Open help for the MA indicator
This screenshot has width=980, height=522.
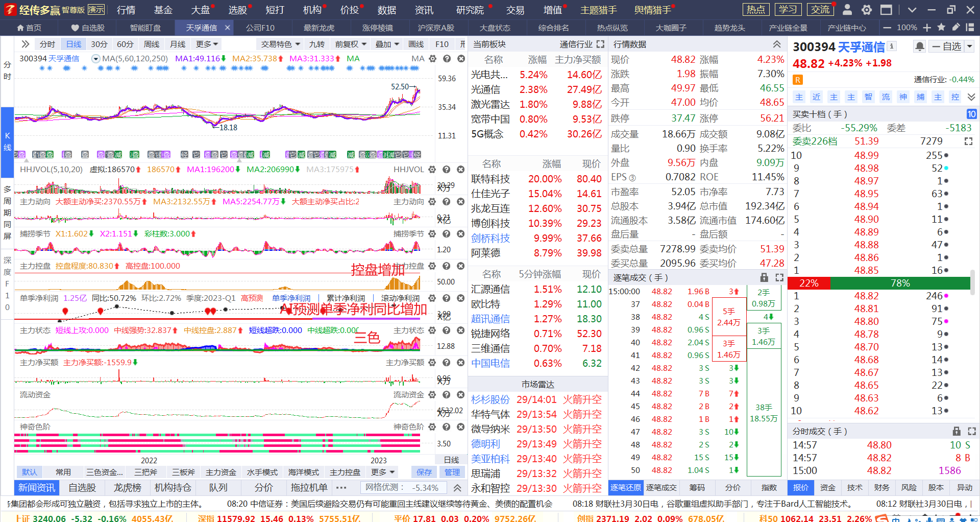pyautogui.click(x=447, y=59)
